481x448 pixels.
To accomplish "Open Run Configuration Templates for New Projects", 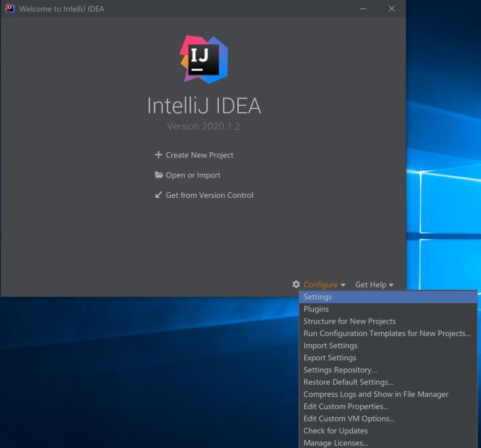I will [x=387, y=333].
